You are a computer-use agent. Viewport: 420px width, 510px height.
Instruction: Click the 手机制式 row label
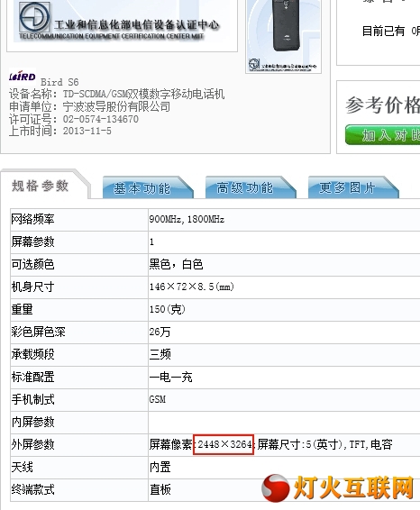(32, 399)
